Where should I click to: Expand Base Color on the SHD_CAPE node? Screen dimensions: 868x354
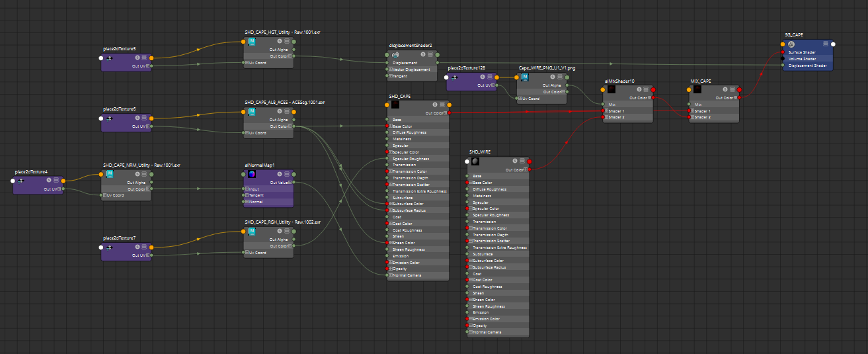[x=389, y=126]
